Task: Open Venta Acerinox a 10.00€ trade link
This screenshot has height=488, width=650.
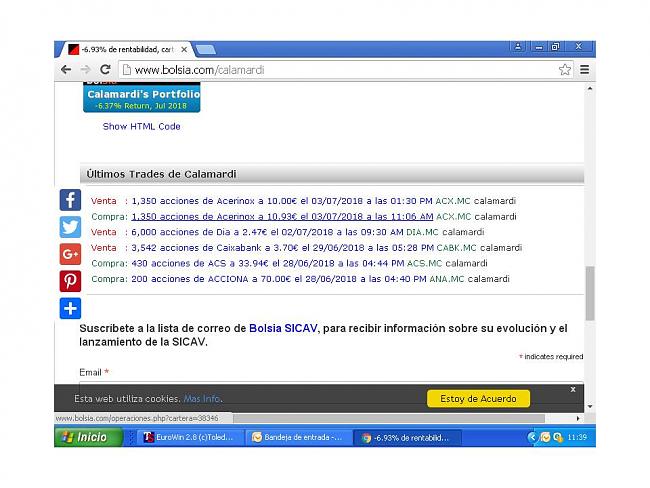Action: coord(282,201)
